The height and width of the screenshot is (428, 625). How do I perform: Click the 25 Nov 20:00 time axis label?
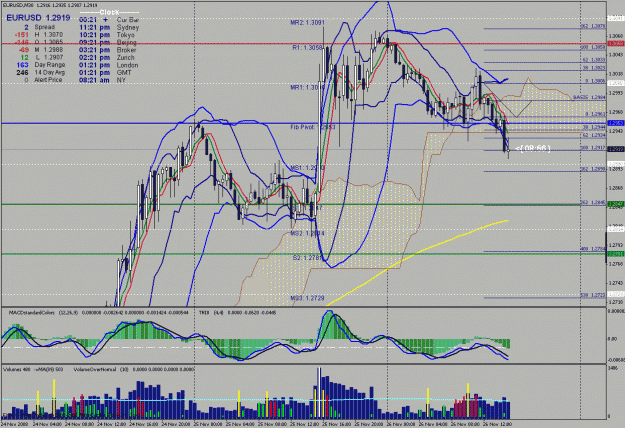[x=369, y=424]
